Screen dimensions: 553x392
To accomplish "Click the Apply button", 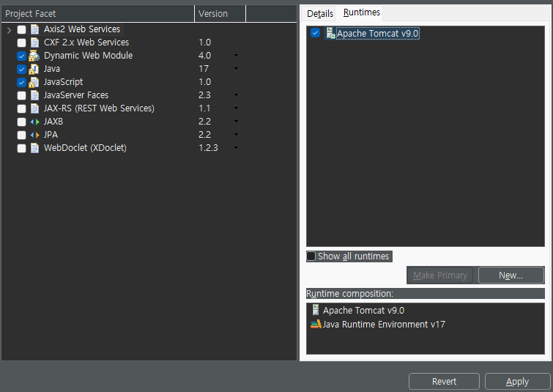I will (517, 382).
